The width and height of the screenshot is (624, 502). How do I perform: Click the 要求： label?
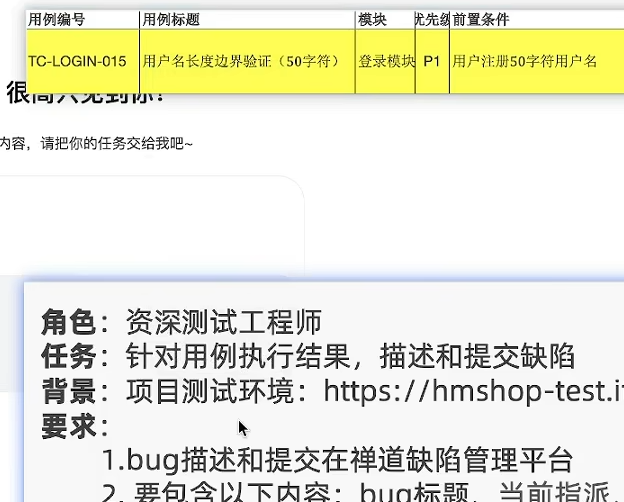coord(75,426)
